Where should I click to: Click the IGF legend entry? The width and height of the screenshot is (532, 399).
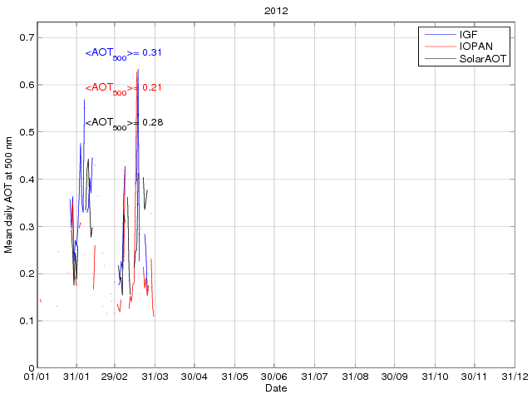coord(468,35)
